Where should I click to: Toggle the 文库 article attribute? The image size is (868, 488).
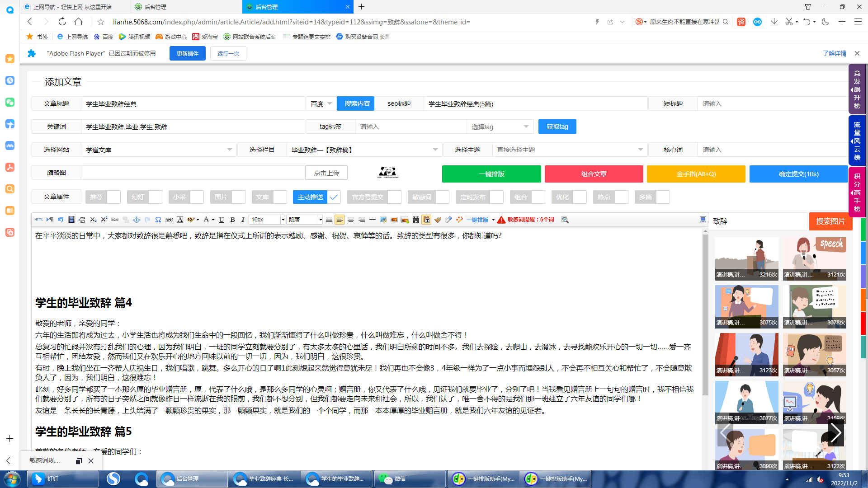tap(269, 197)
